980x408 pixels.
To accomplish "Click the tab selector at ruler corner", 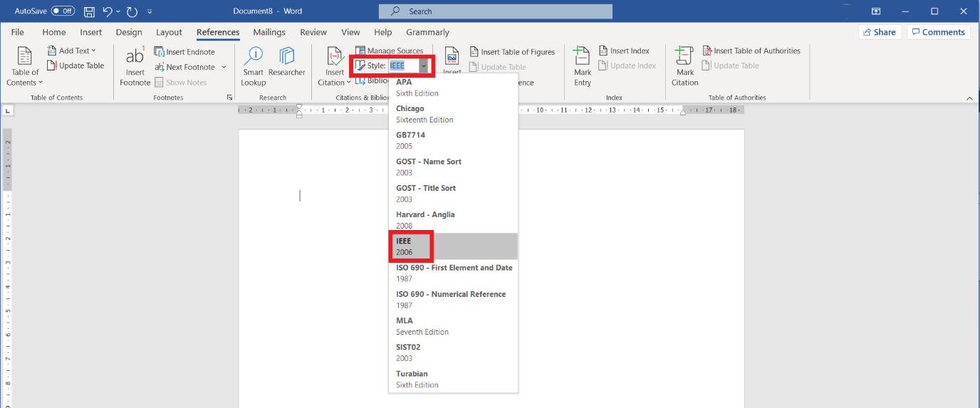I will pyautogui.click(x=7, y=110).
